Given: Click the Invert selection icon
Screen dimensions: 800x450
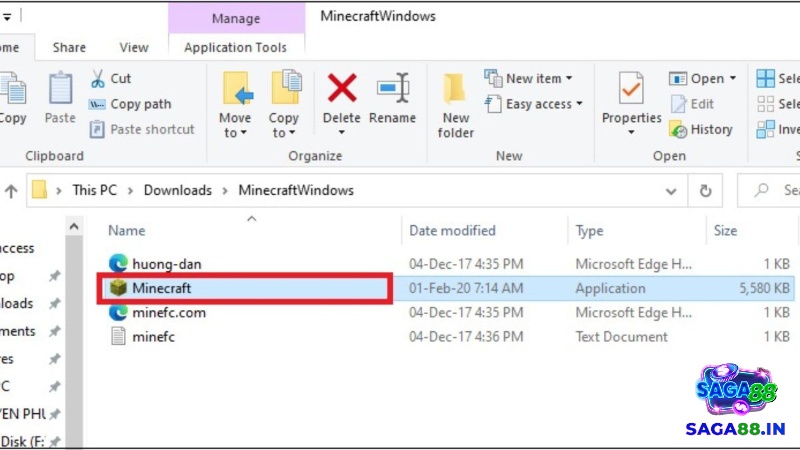Looking at the screenshot, I should tap(765, 129).
